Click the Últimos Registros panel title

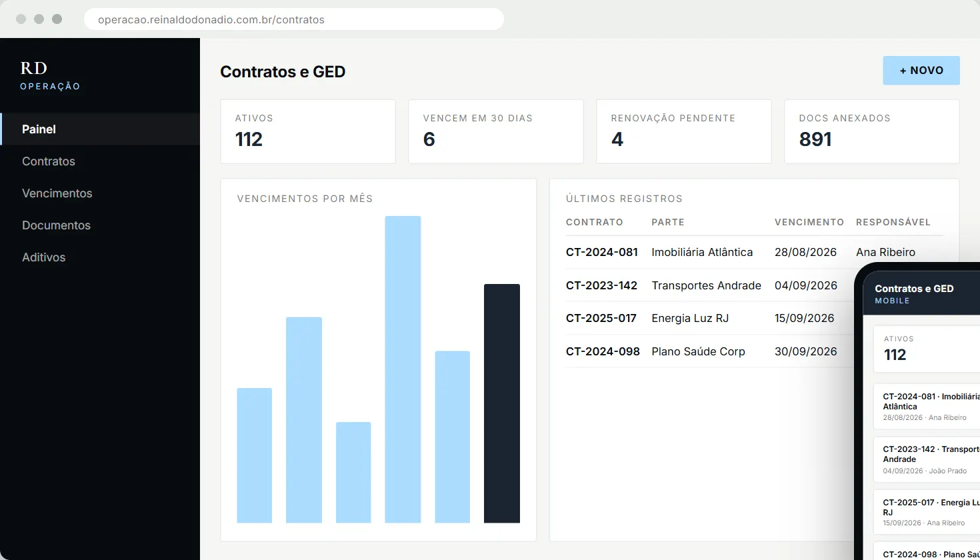(x=624, y=199)
